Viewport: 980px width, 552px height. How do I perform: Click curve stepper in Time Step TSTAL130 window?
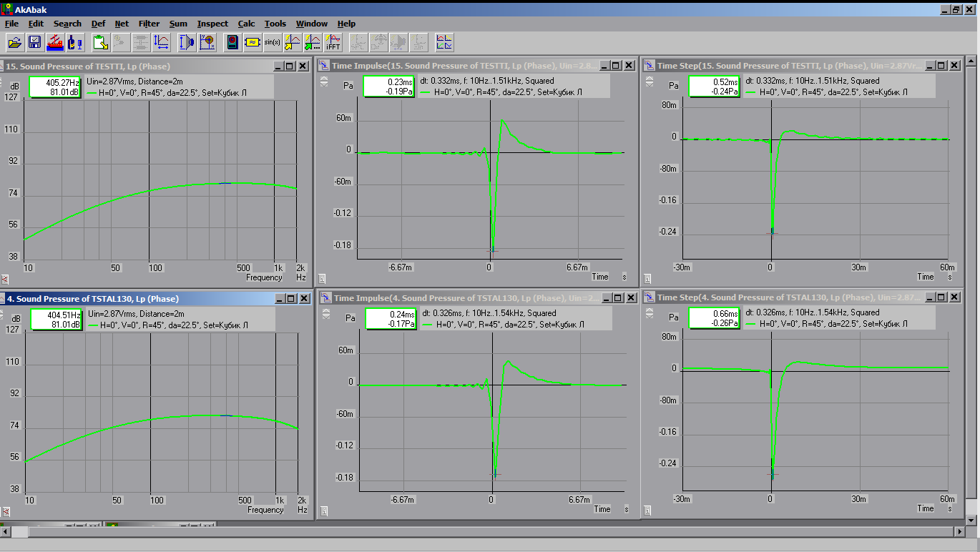click(x=649, y=314)
